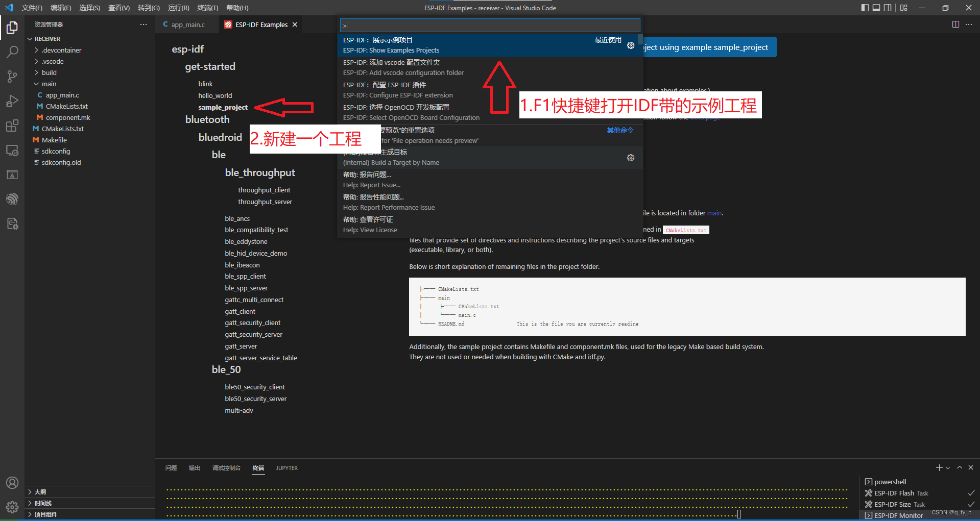Open the Run and Debug view
980x521 pixels.
coord(12,101)
